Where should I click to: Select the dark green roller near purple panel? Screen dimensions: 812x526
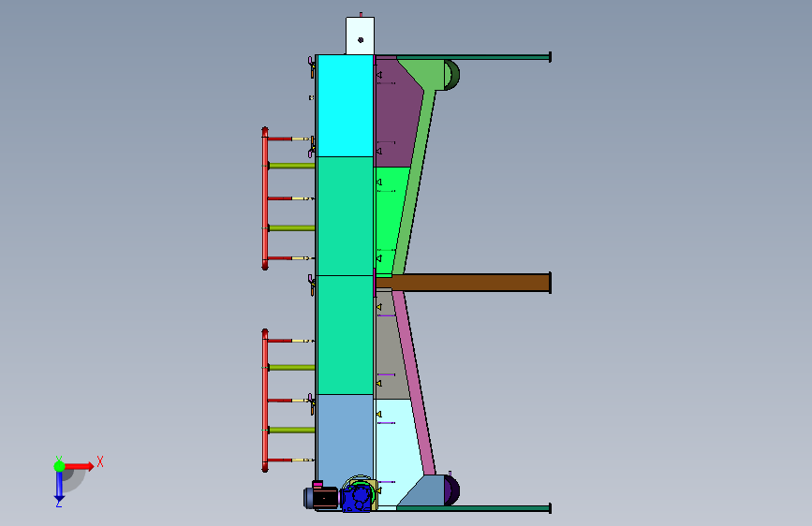(x=452, y=75)
